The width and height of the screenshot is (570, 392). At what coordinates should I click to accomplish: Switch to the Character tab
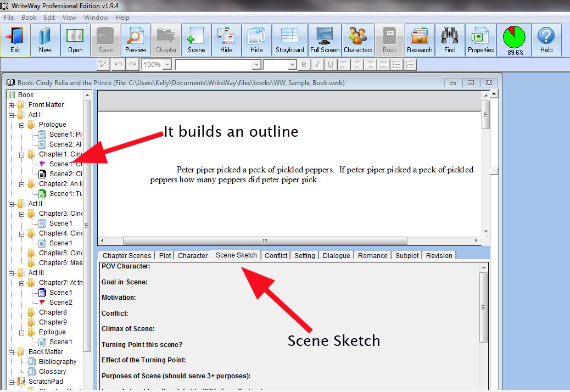(193, 255)
